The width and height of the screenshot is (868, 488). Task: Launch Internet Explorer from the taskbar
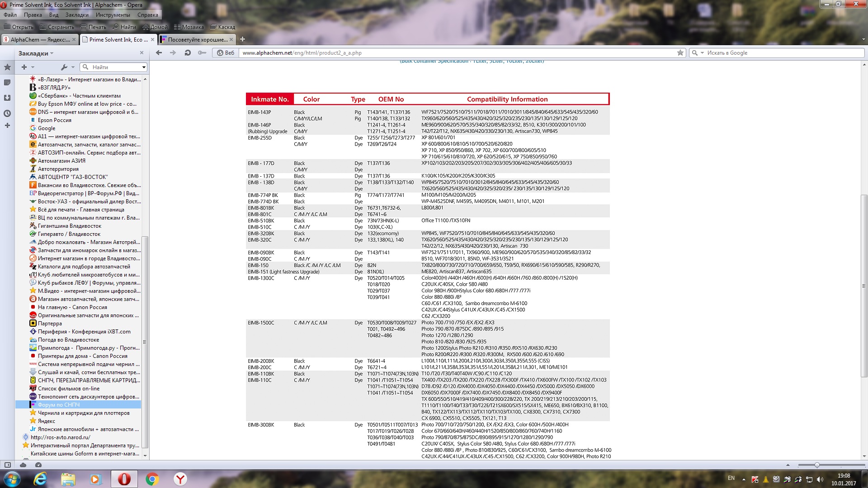(x=40, y=479)
